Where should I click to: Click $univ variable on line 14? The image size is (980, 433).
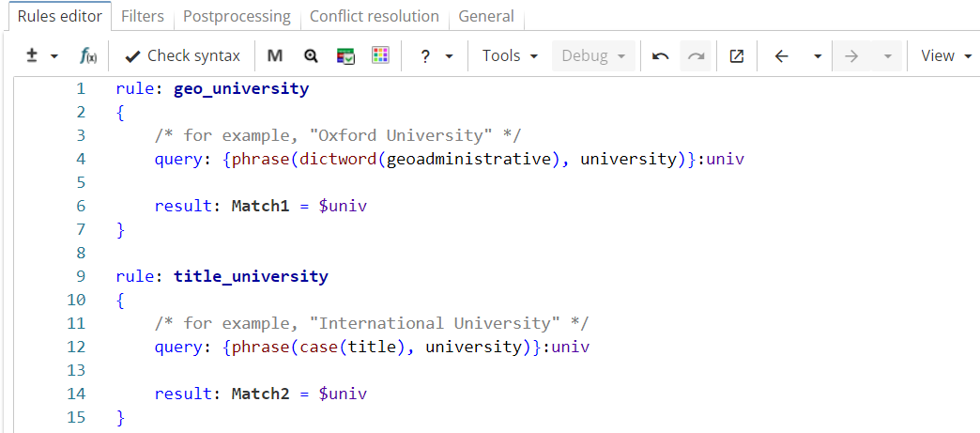tap(343, 394)
